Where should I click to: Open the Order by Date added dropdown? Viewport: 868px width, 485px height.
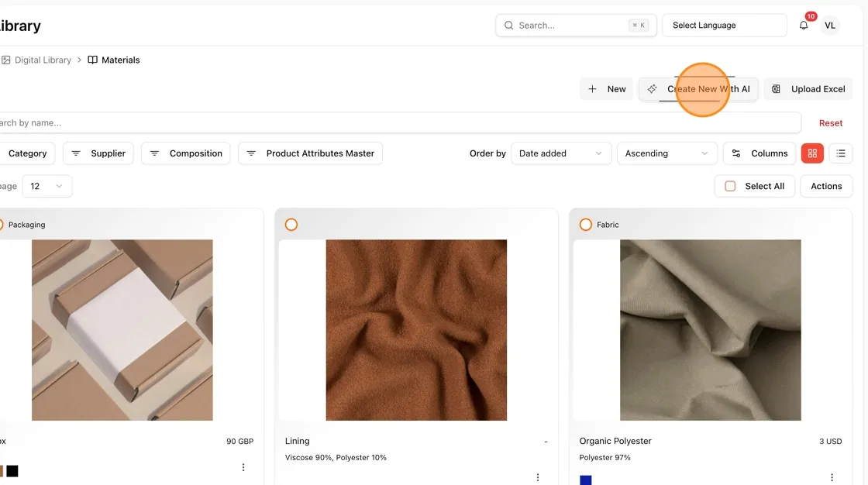tap(561, 153)
